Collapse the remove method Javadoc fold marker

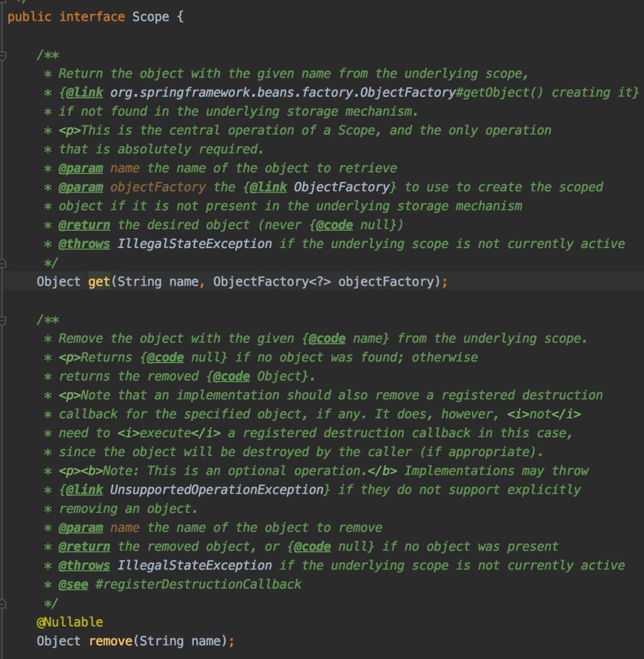[2, 320]
